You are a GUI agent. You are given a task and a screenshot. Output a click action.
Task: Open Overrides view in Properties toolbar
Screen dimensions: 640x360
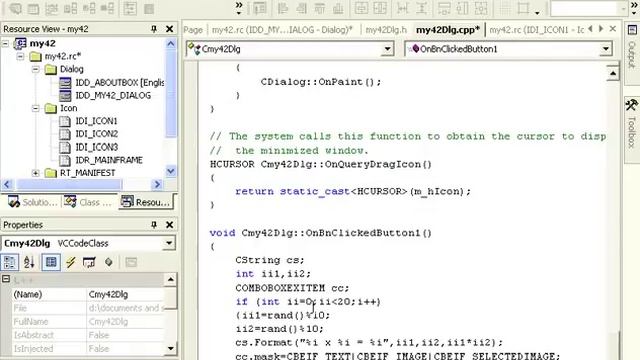pyautogui.click(x=108, y=262)
